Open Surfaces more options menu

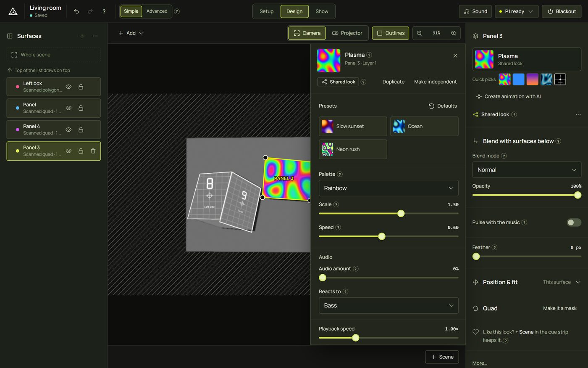coord(95,36)
